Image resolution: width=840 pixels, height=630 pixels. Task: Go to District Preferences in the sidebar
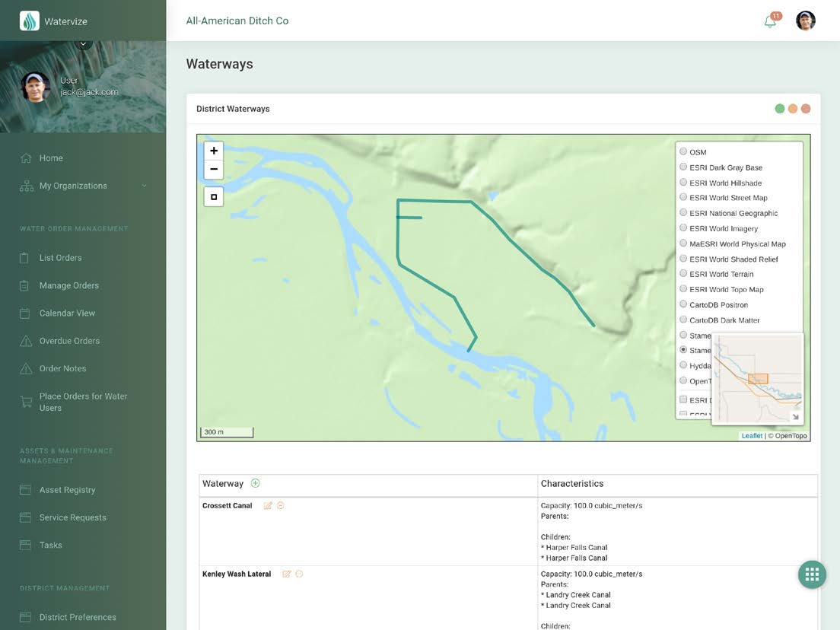78,617
